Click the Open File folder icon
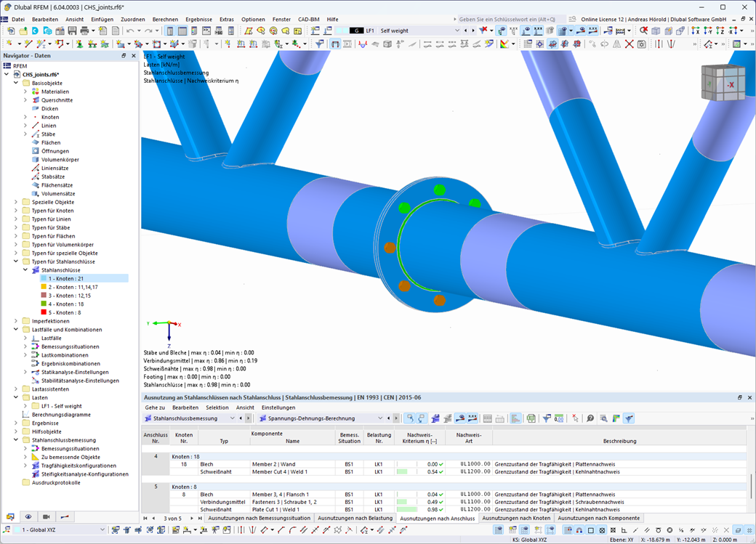 click(x=23, y=31)
